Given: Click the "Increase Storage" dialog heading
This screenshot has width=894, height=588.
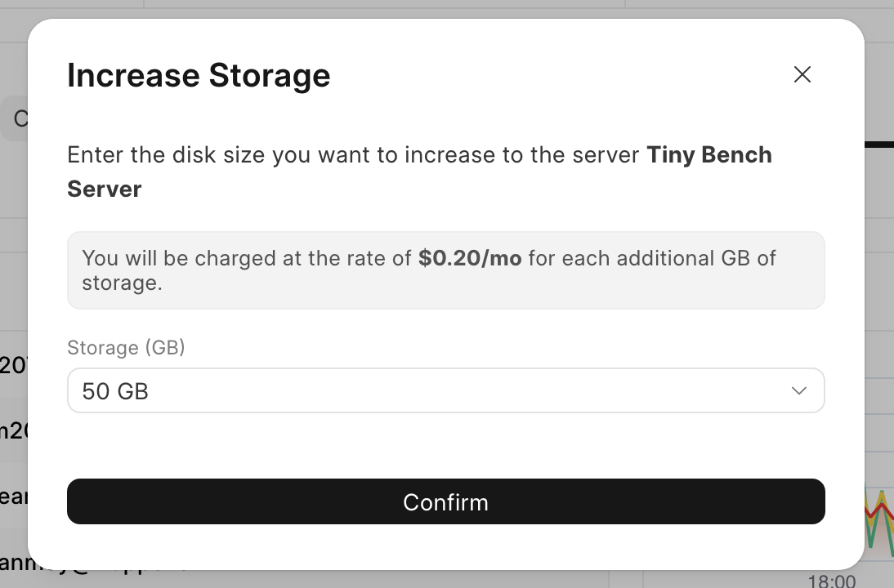Looking at the screenshot, I should tap(199, 75).
